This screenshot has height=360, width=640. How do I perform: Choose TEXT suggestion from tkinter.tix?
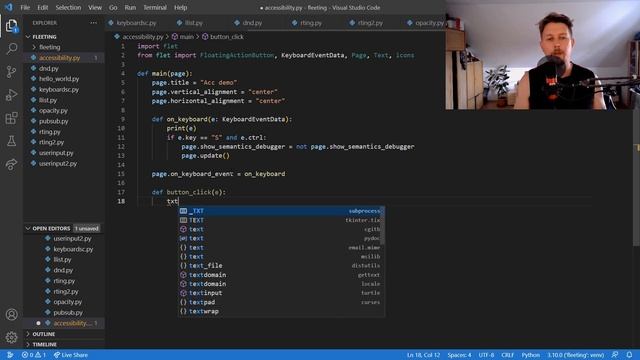tap(281, 220)
